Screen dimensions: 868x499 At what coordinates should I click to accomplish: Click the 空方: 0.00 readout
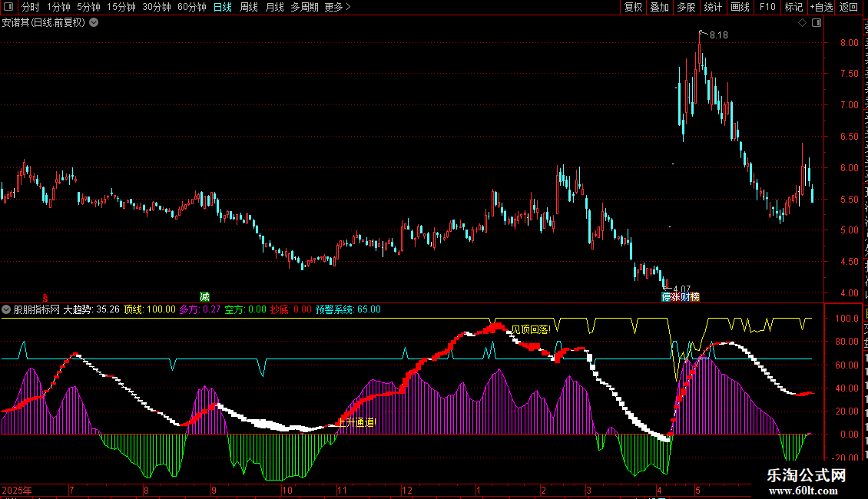click(245, 310)
